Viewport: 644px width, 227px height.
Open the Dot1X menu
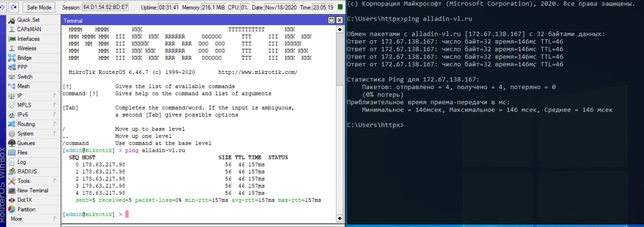click(x=33, y=200)
